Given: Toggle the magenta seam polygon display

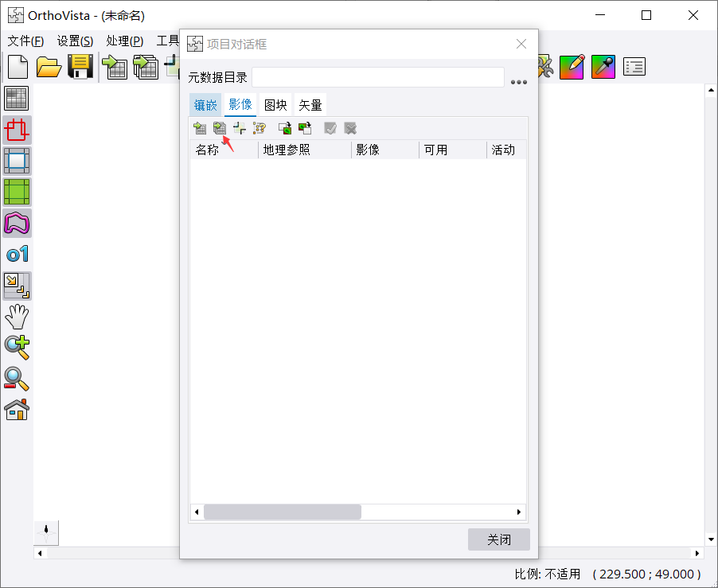Looking at the screenshot, I should 17,223.
